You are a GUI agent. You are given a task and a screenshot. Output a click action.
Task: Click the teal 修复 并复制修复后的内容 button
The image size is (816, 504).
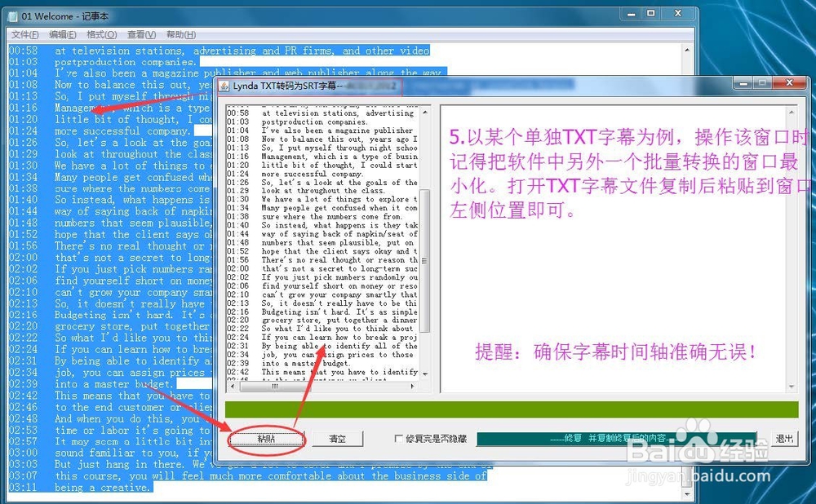pyautogui.click(x=616, y=439)
